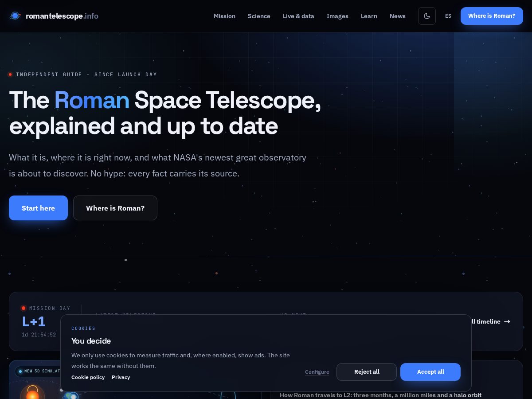The image size is (532, 399).
Task: Click the hero 'Where is Roman?' outlined button
Action: pyautogui.click(x=115, y=208)
